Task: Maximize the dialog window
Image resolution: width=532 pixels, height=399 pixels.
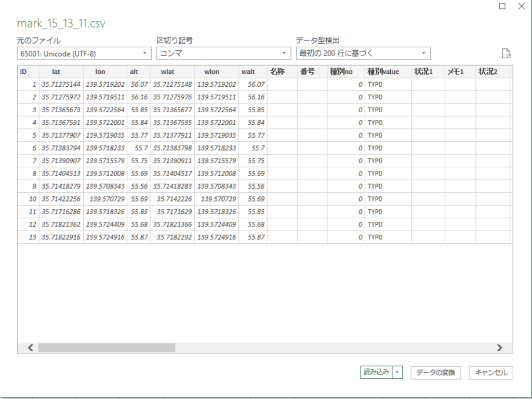Action: click(502, 6)
